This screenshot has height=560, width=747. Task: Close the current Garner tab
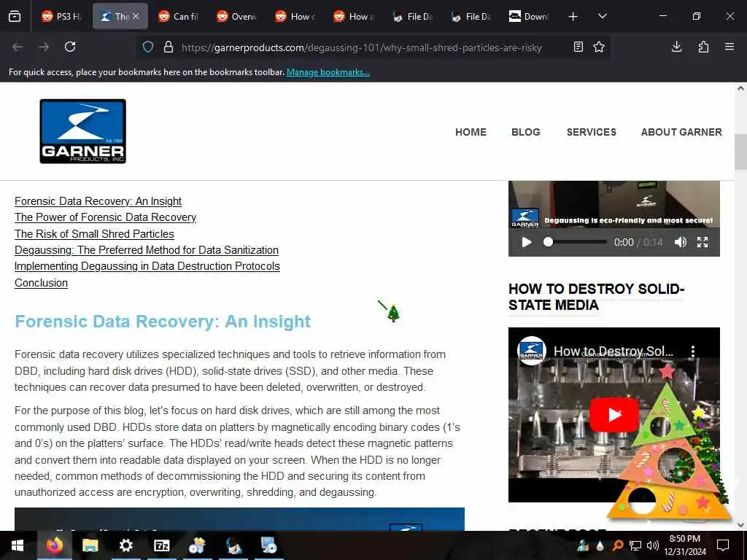pyautogui.click(x=136, y=17)
